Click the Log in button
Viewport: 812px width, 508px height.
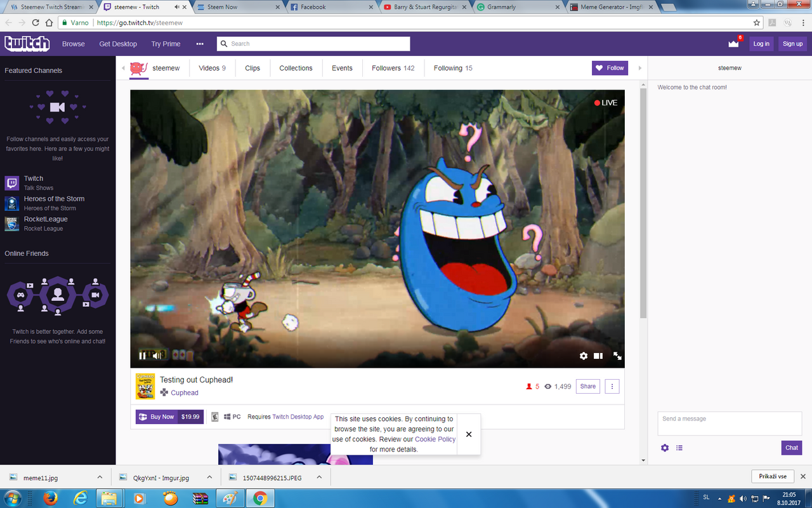click(761, 44)
